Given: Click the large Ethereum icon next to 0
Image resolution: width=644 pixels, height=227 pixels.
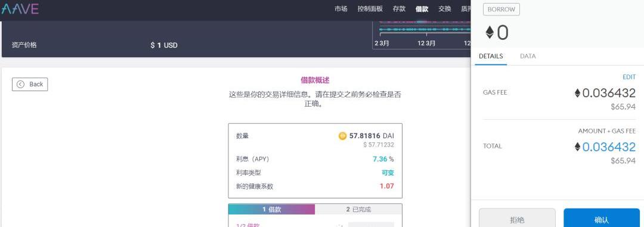Looking at the screenshot, I should (x=490, y=32).
